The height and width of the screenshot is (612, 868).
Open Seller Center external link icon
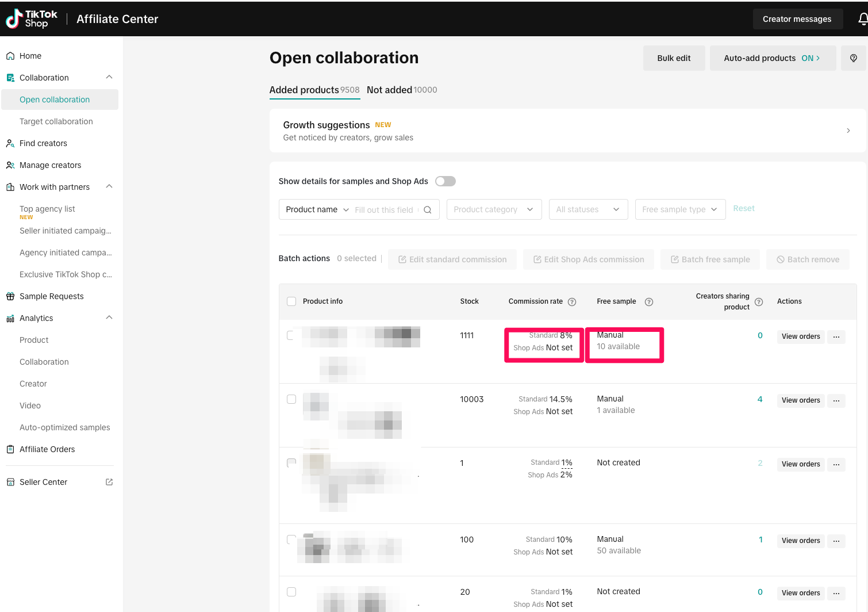click(x=109, y=482)
